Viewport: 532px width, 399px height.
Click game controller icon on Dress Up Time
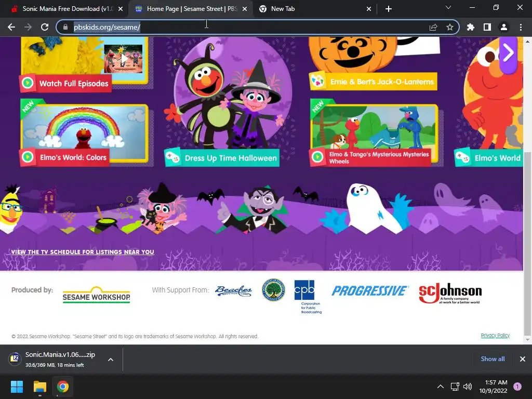[x=172, y=157]
